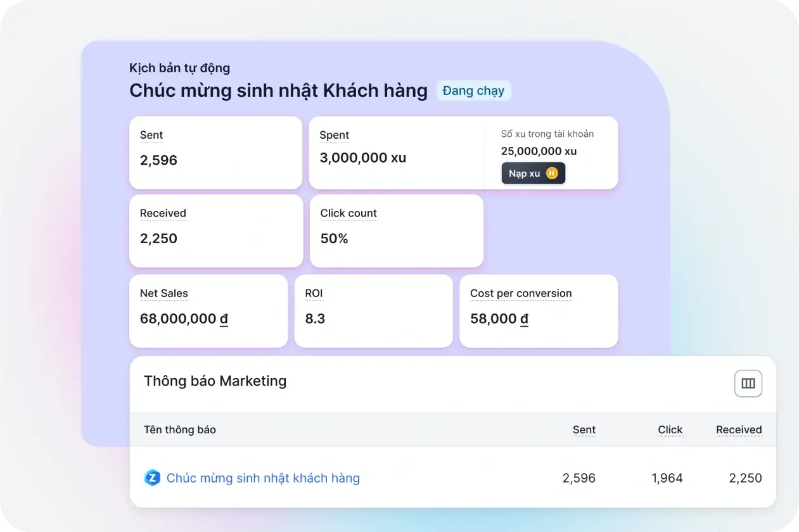Click the Net Sales metric label

(x=163, y=293)
